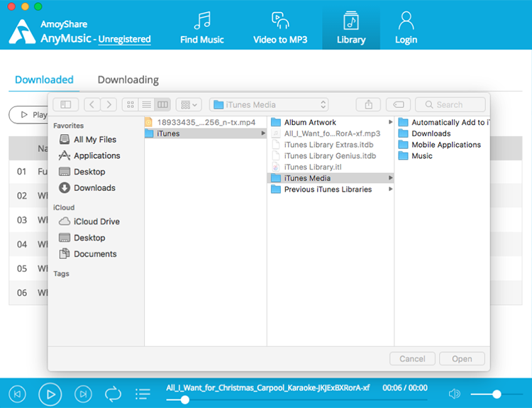Select the Music folder
Screen dimensions: 532x408
[x=442, y=156]
